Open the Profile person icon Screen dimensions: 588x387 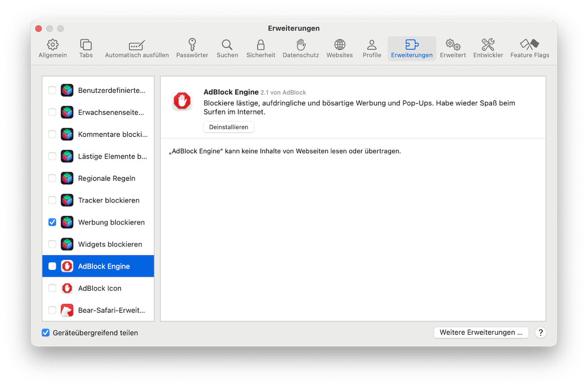coord(372,45)
